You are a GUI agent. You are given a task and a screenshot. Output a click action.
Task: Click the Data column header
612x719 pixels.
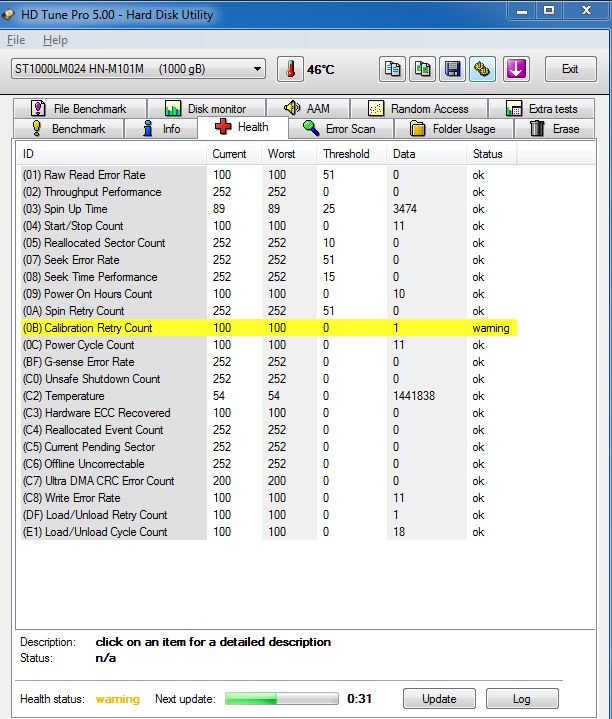426,154
